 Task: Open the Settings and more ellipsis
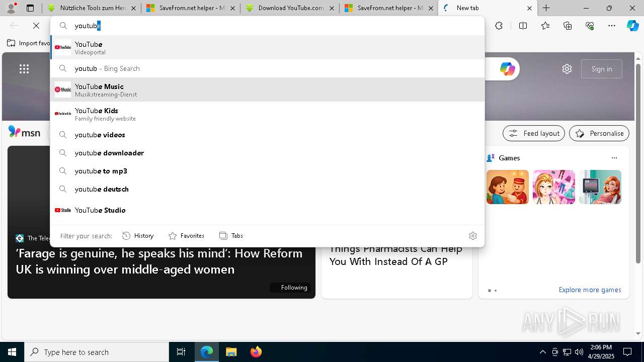coord(612,26)
